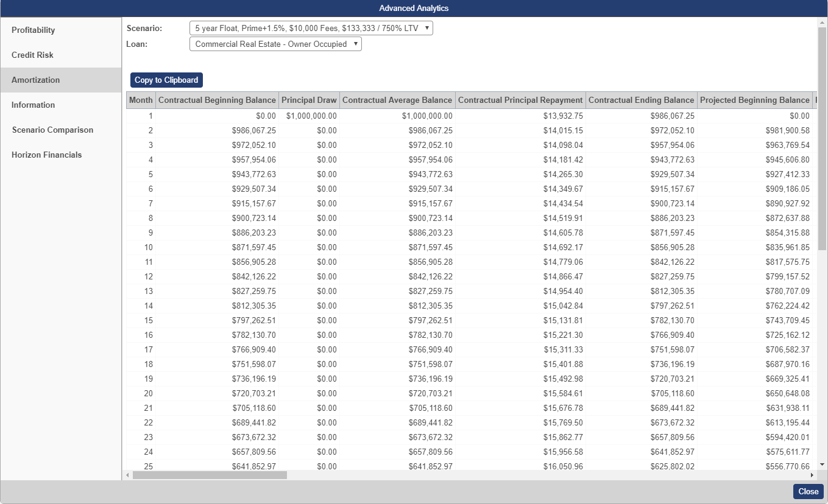Viewport: 828px width, 504px height.
Task: Click the month 20 row number
Action: [x=141, y=393]
